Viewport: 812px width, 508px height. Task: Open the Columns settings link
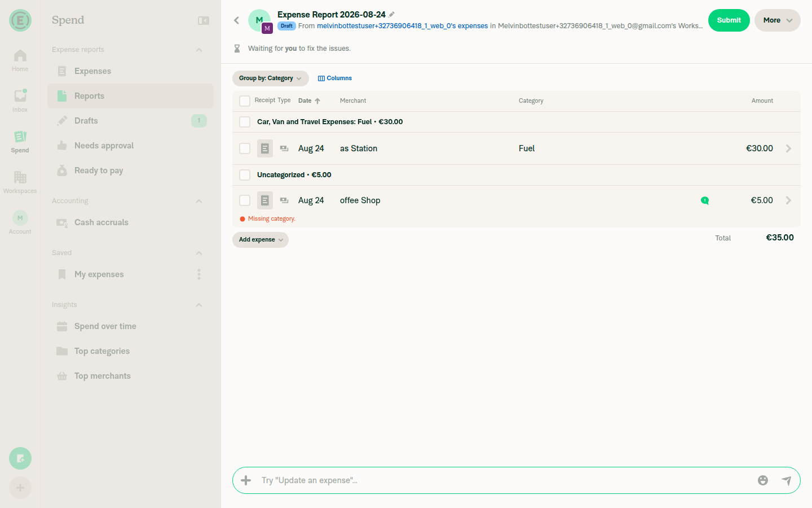click(335, 78)
